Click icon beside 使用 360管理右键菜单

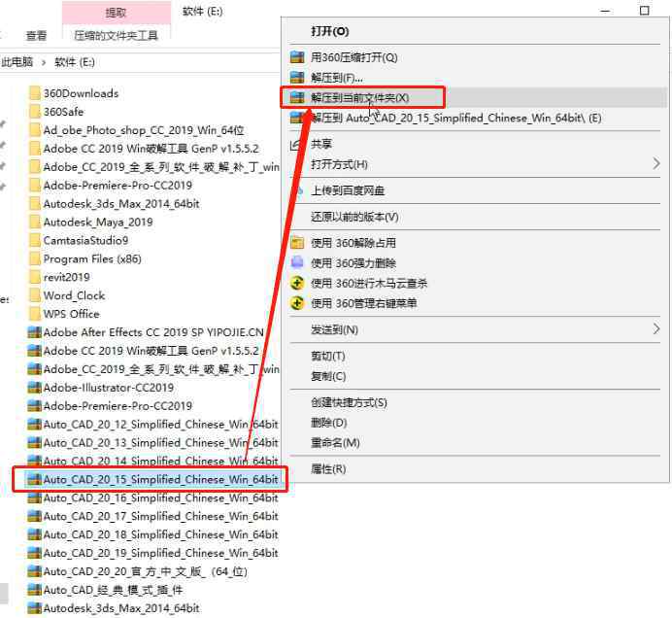click(x=297, y=303)
